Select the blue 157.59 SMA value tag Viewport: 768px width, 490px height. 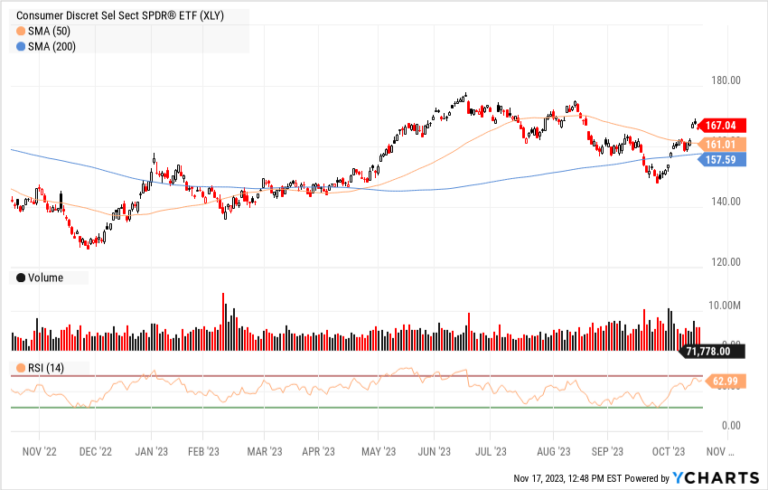719,159
